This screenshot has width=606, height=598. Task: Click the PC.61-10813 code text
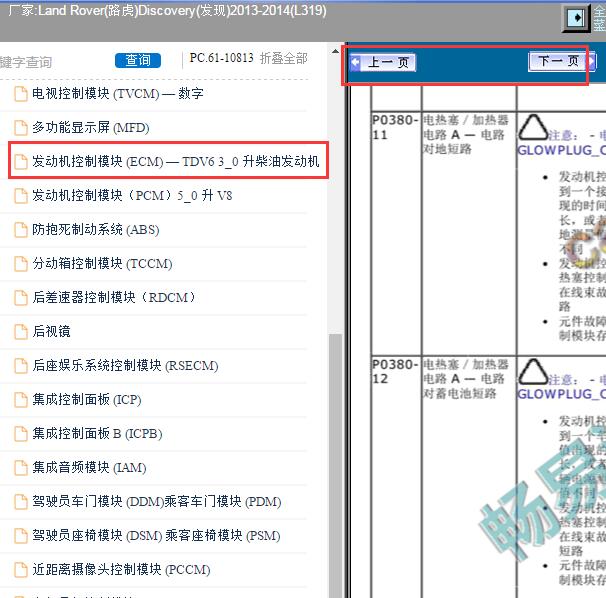221,58
